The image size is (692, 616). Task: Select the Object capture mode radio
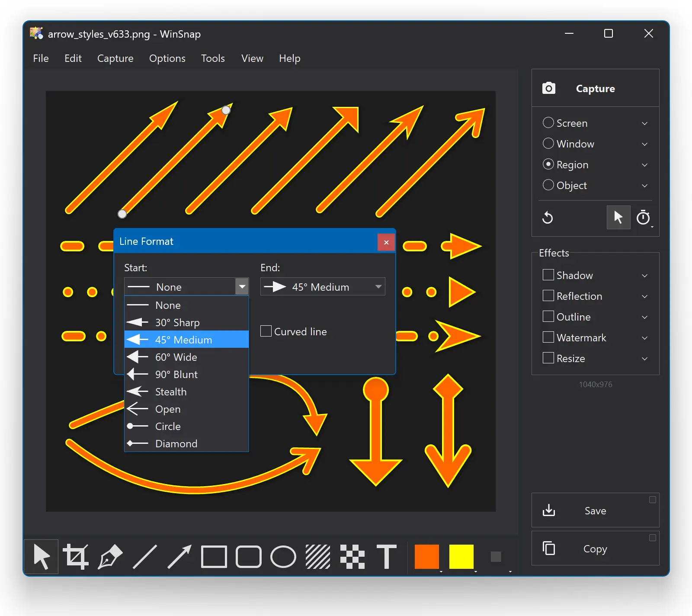pyautogui.click(x=548, y=185)
